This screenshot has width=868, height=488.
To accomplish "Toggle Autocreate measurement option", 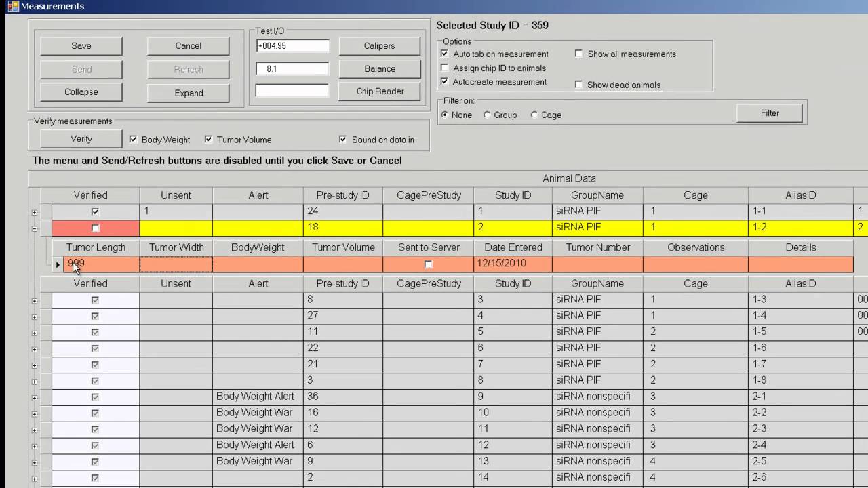I will [x=445, y=82].
